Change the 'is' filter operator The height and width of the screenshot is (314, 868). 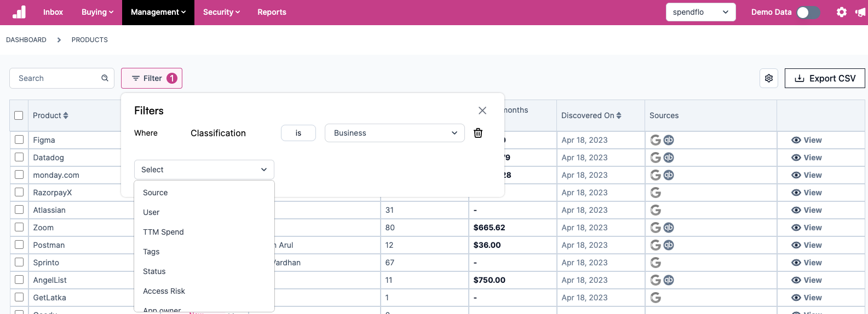[x=298, y=133]
